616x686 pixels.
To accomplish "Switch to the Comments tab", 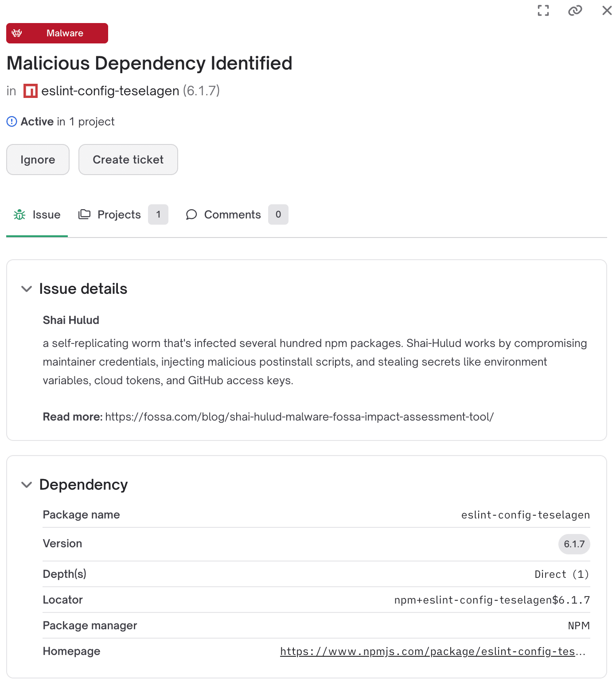I will pyautogui.click(x=232, y=214).
